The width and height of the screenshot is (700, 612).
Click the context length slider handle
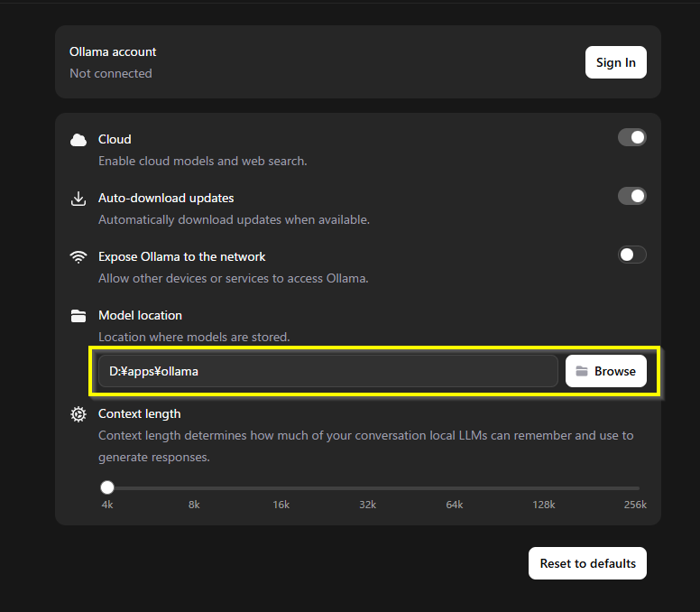(x=107, y=487)
